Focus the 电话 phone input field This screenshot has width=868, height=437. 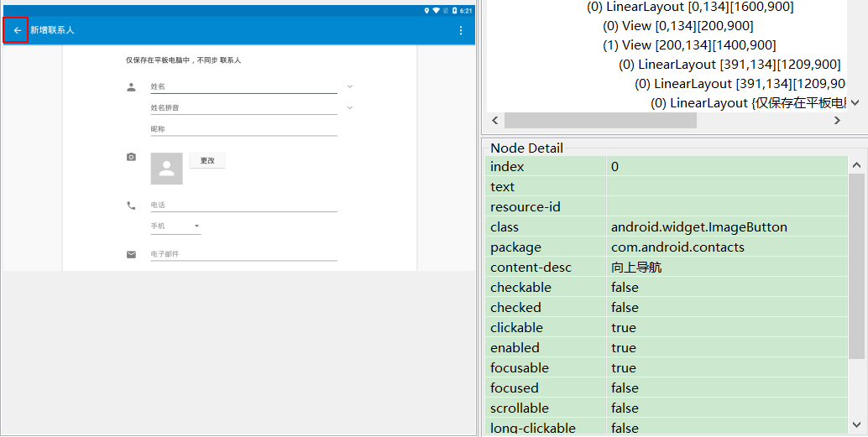(x=243, y=205)
